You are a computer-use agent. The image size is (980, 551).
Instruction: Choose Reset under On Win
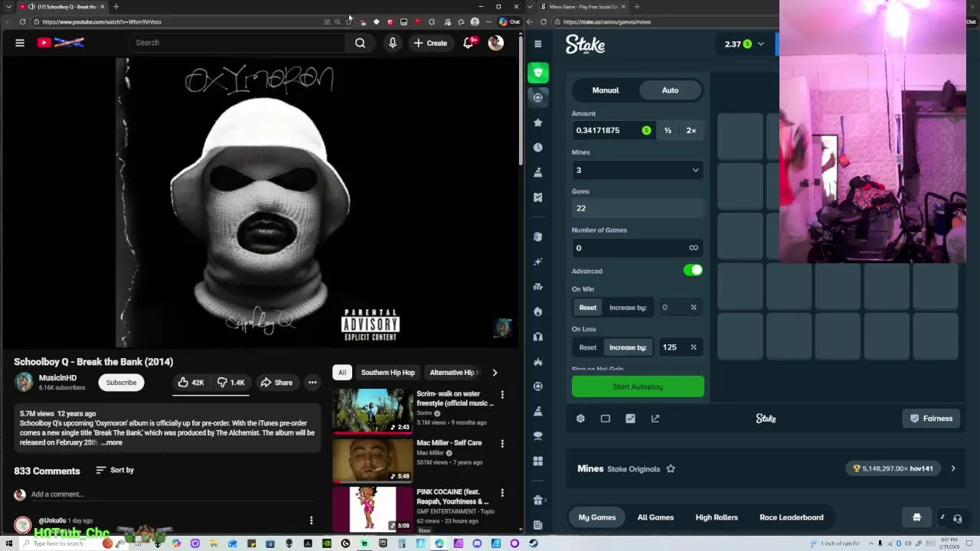[x=588, y=308]
